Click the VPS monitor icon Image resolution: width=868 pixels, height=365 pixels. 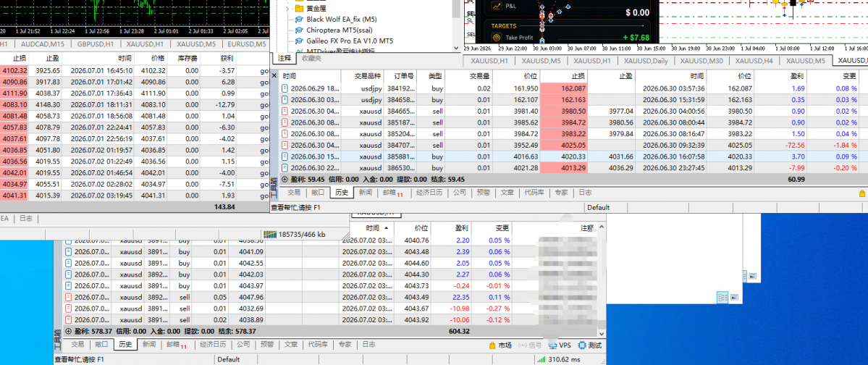(x=552, y=345)
